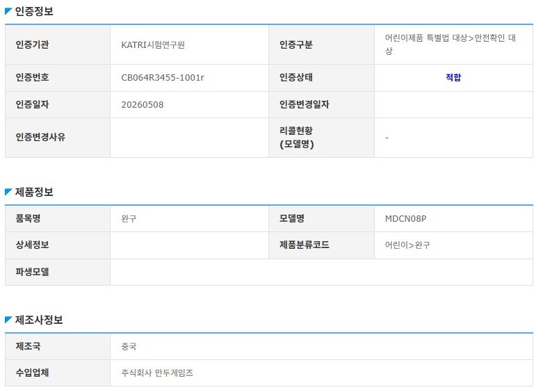Screen dimensions: 536x392
Task: Click the 제조사정보 section heading
Action: (39, 320)
